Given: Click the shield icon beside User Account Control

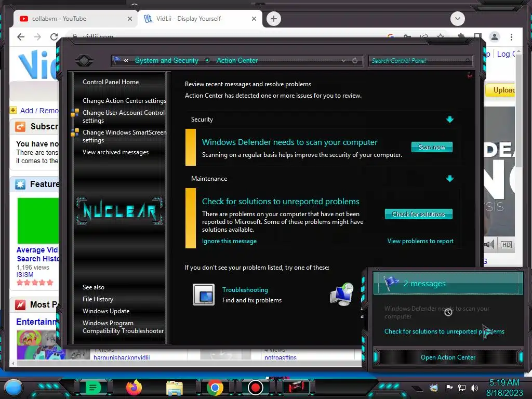Looking at the screenshot, I should coord(75,113).
